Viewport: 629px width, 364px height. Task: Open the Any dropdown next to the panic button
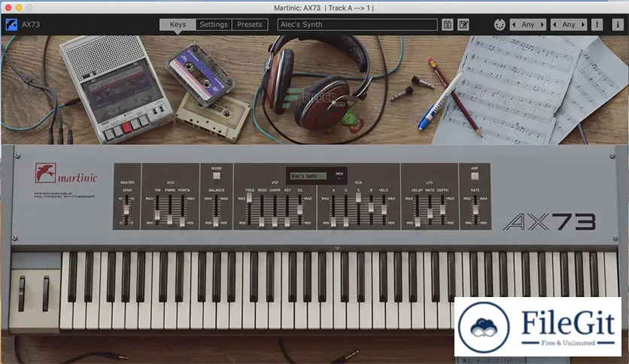tap(569, 25)
